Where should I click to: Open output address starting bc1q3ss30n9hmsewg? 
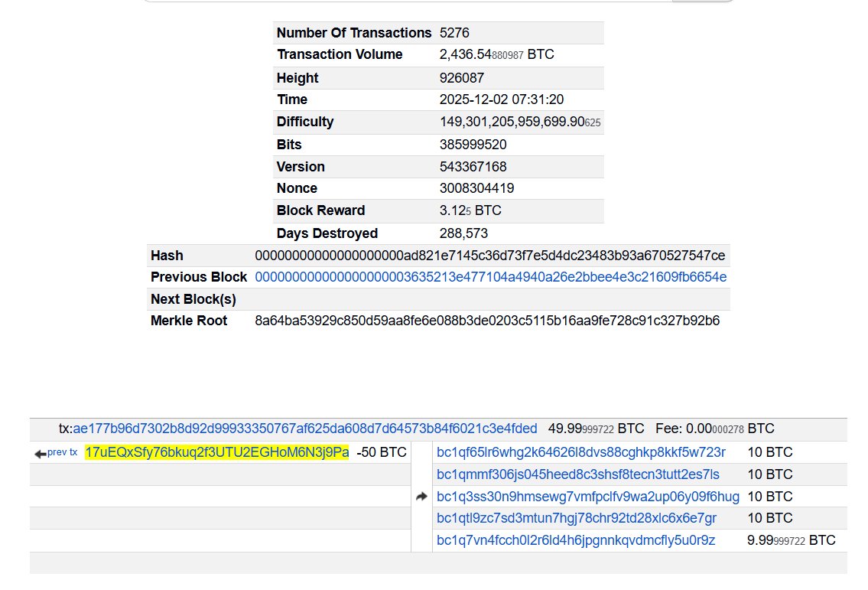pyautogui.click(x=587, y=497)
